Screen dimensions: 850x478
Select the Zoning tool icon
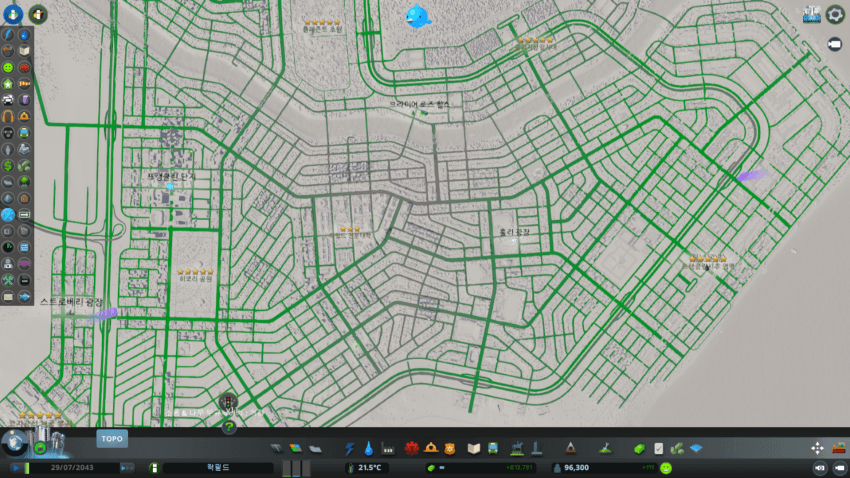[x=294, y=448]
